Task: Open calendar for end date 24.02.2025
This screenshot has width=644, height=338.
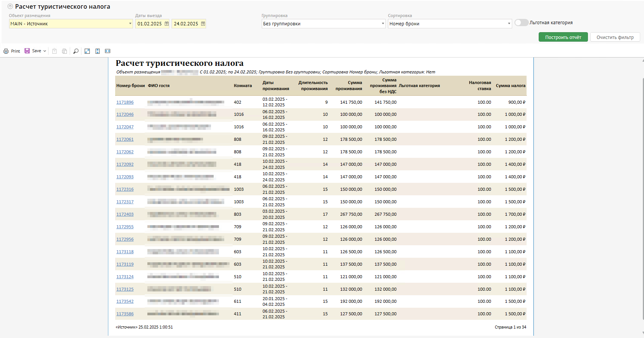Action: point(203,23)
